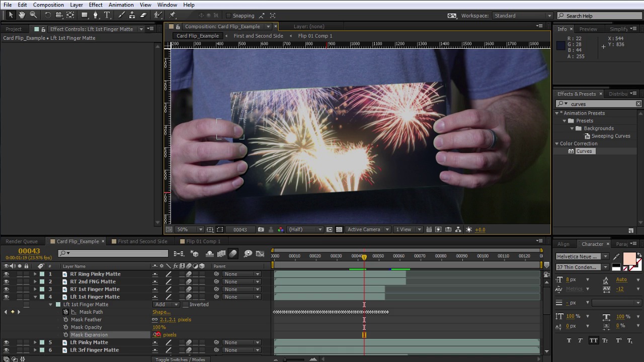Image resolution: width=644 pixels, height=362 pixels.
Task: Open the Active Camera view dropdown
Action: pyautogui.click(x=368, y=230)
